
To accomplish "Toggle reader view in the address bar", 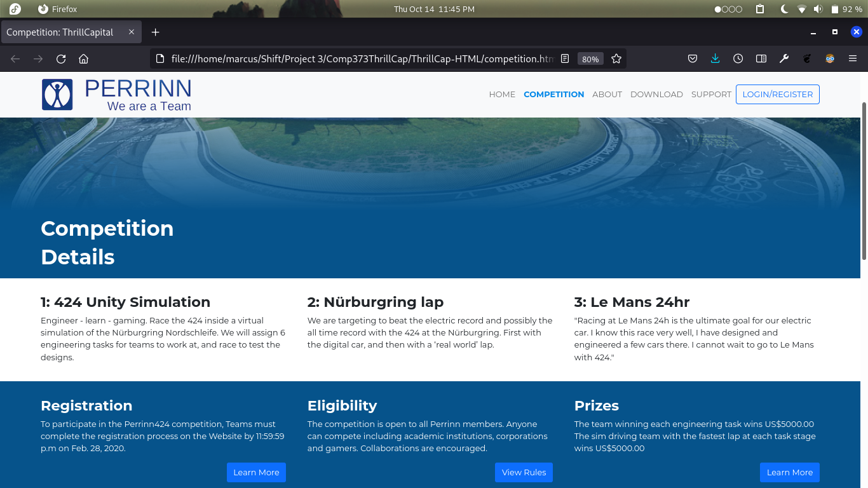I will tap(564, 58).
